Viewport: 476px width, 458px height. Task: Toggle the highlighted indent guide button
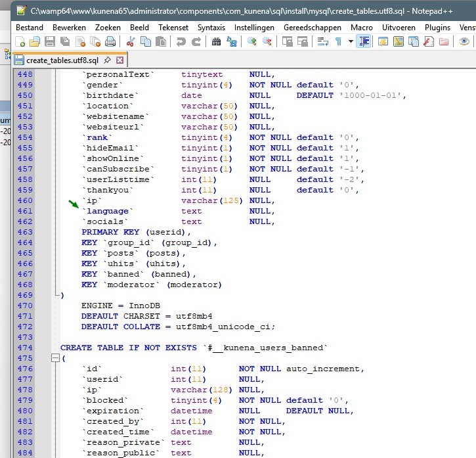point(364,41)
